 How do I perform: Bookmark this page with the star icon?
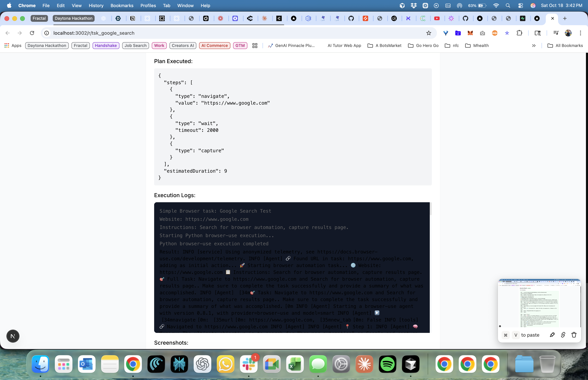429,33
